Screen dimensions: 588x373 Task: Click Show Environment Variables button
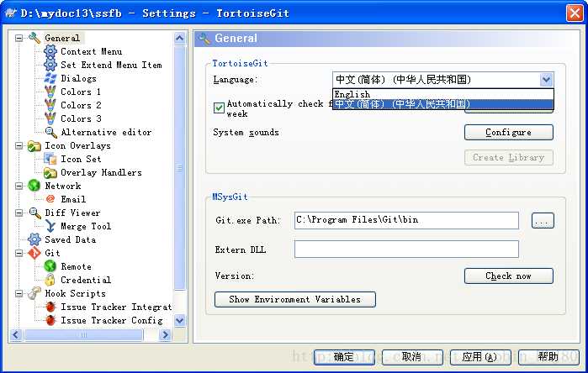pos(294,300)
